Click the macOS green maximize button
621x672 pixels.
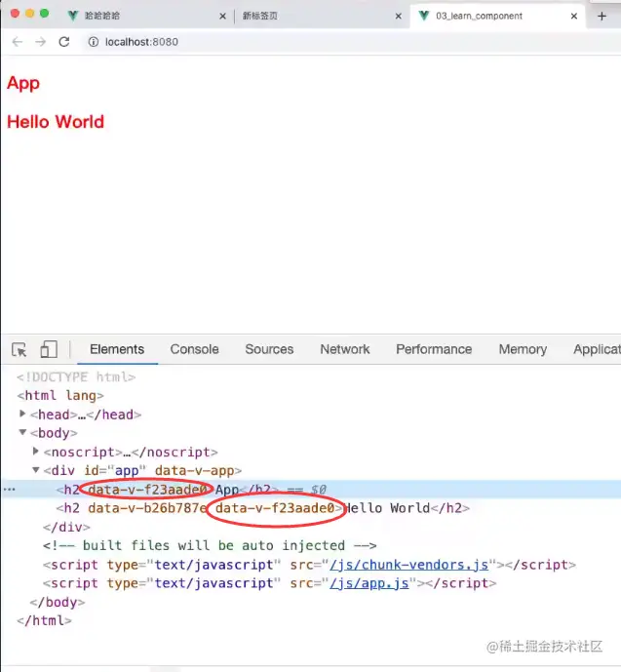click(44, 14)
